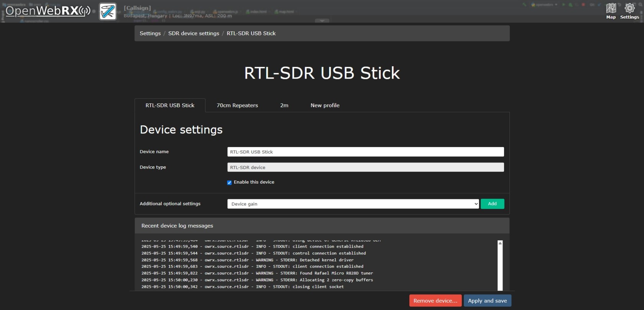Click the Device settings heading
Image resolution: width=644 pixels, height=310 pixels.
[x=181, y=130]
